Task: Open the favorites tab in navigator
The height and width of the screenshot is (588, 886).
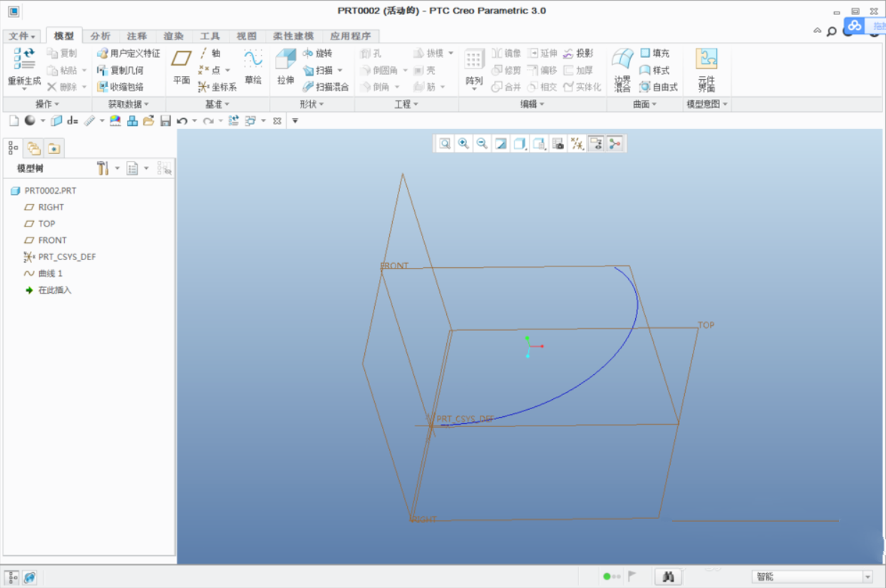Action: (x=54, y=148)
